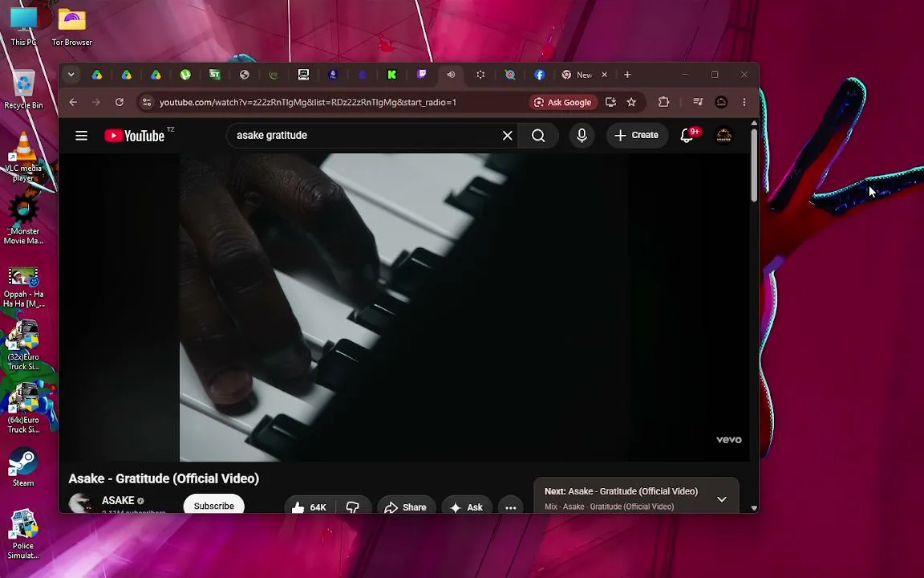Screen dimensions: 924x578
Task: Open the Create menu
Action: [636, 135]
